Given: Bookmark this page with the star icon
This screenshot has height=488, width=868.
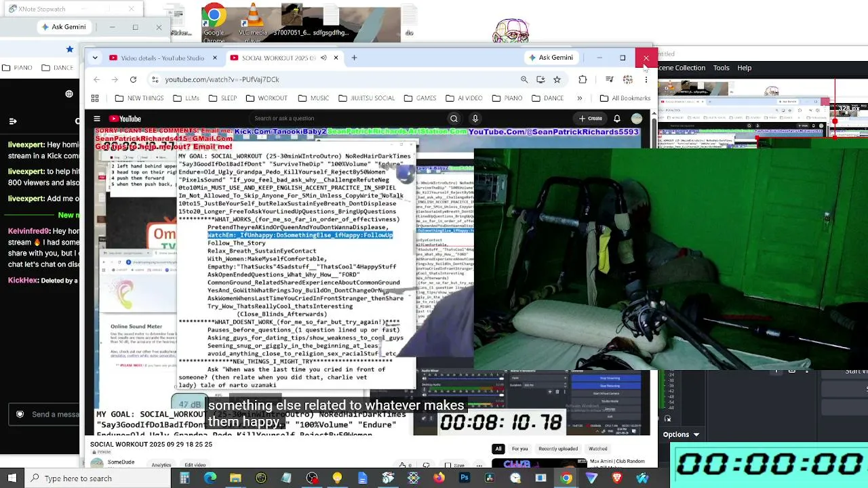Looking at the screenshot, I should tap(557, 79).
